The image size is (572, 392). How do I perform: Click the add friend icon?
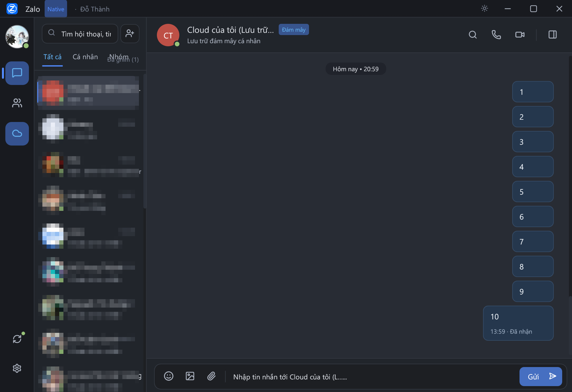coord(130,34)
